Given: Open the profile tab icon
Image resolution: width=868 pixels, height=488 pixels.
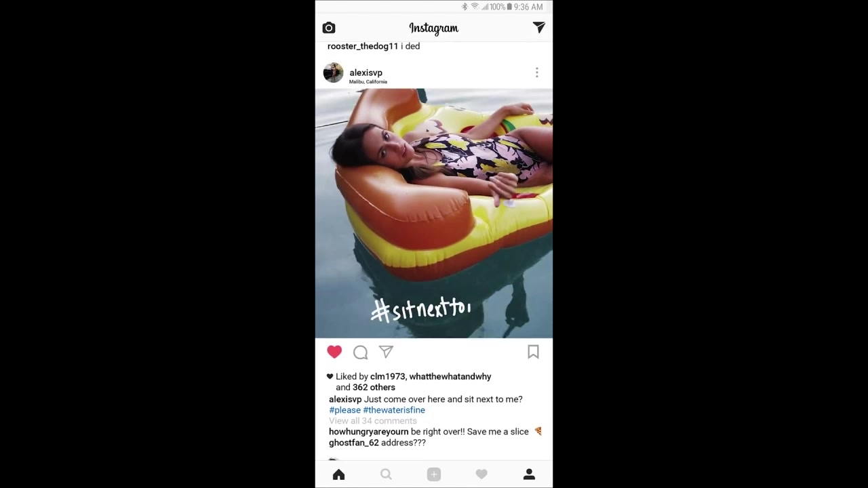Looking at the screenshot, I should click(x=529, y=474).
